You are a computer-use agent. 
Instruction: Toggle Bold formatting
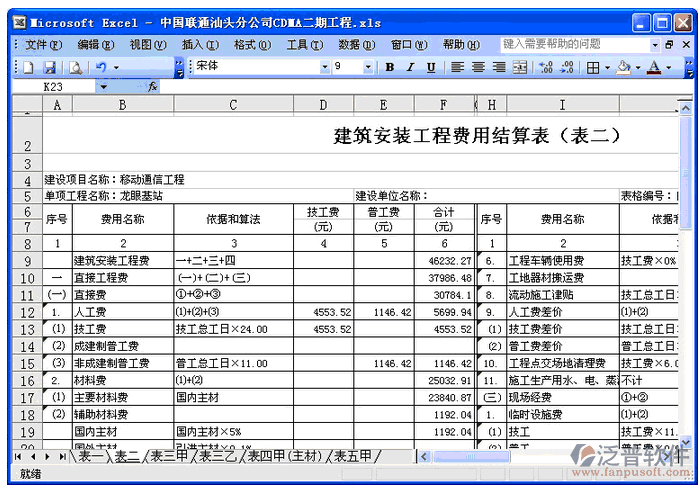coord(390,67)
